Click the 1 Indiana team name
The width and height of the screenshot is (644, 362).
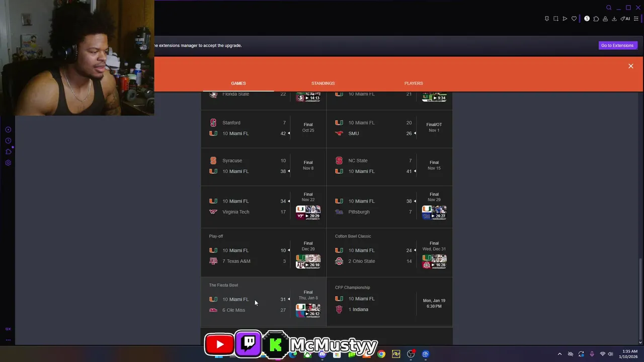coord(358,309)
